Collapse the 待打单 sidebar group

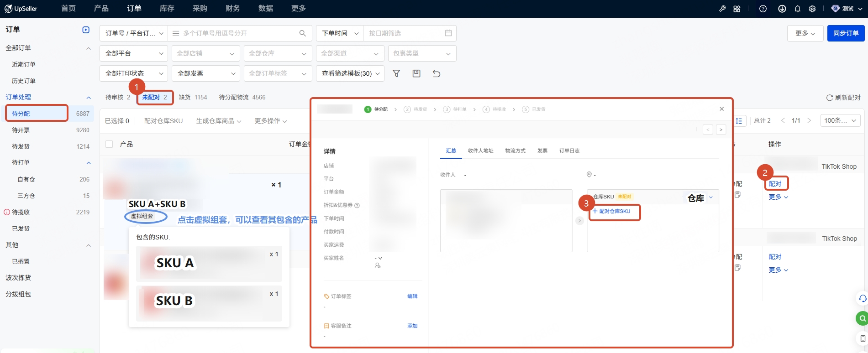[x=89, y=163]
